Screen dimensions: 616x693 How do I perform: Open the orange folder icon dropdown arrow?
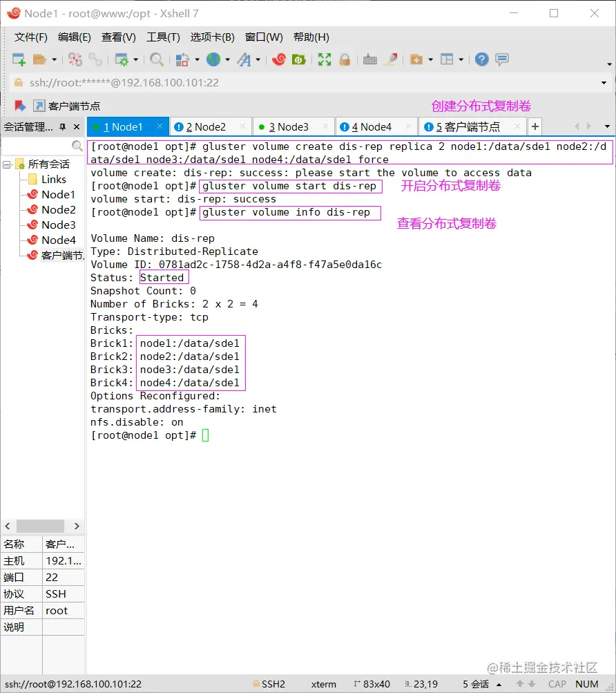coord(430,59)
